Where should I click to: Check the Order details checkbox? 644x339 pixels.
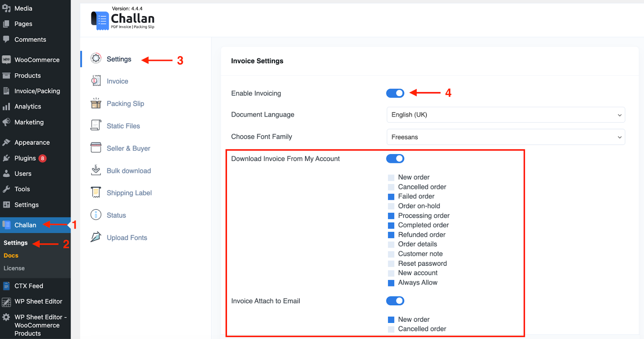point(391,244)
